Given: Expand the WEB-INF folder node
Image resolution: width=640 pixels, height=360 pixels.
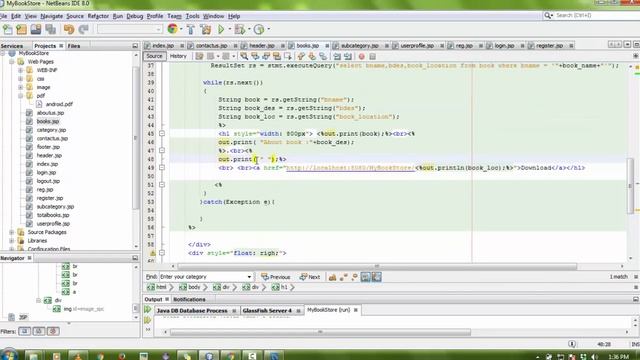Looking at the screenshot, I should 20,70.
